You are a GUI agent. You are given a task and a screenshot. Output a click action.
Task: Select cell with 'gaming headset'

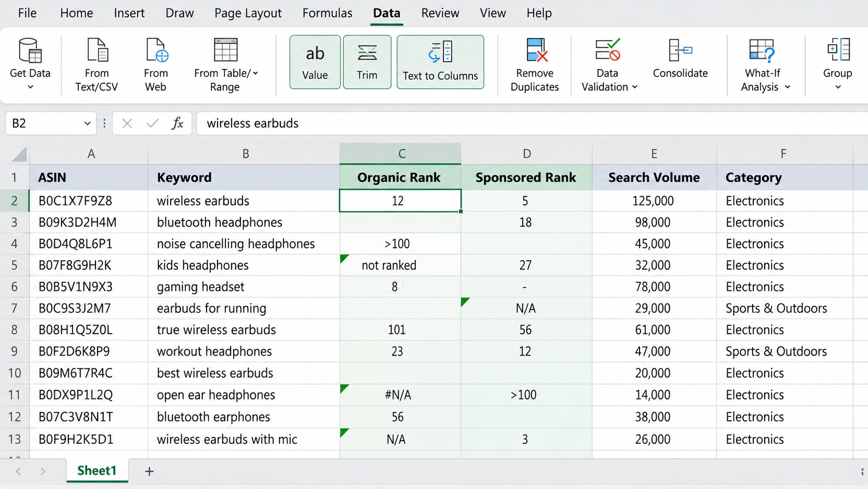coord(244,287)
